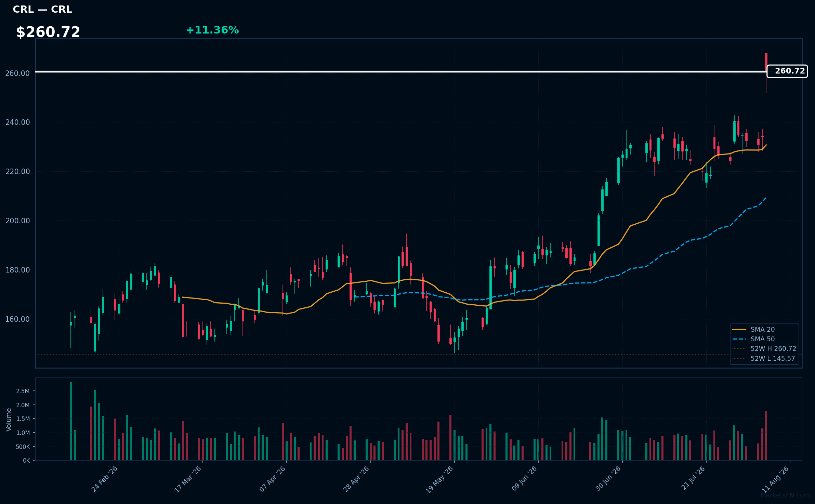Click the boxed "260.72" current price tag
The width and height of the screenshot is (815, 504).
[787, 71]
